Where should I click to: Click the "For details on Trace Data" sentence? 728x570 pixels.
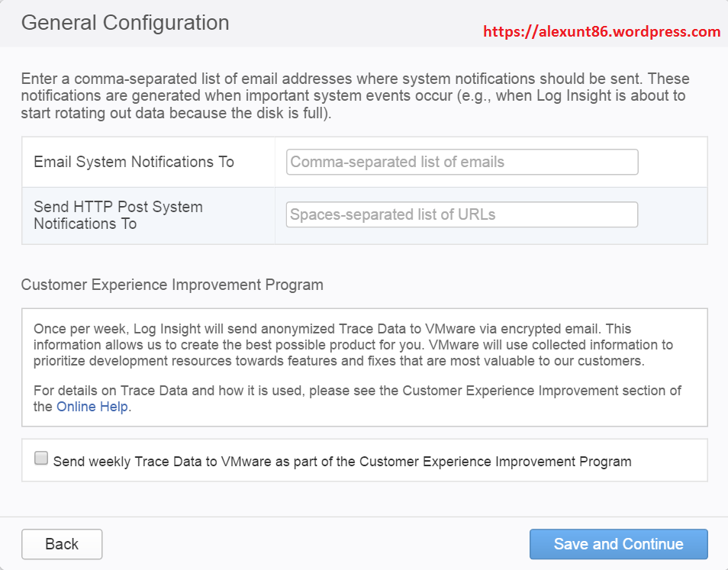coord(357,391)
